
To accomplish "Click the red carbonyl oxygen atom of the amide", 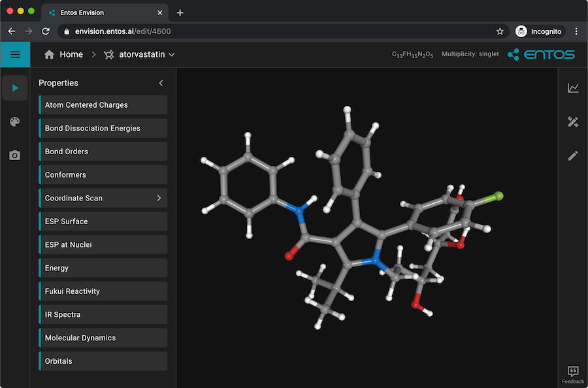I will tap(289, 256).
